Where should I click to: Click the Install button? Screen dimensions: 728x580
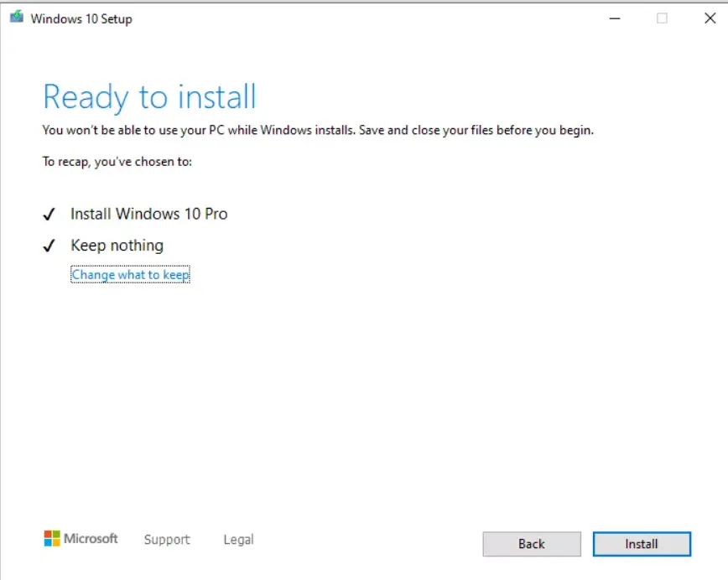pos(642,544)
